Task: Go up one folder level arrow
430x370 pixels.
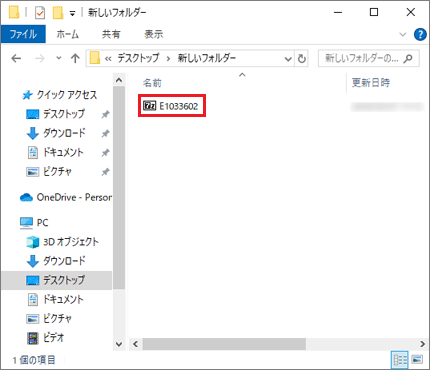Action: (75, 59)
